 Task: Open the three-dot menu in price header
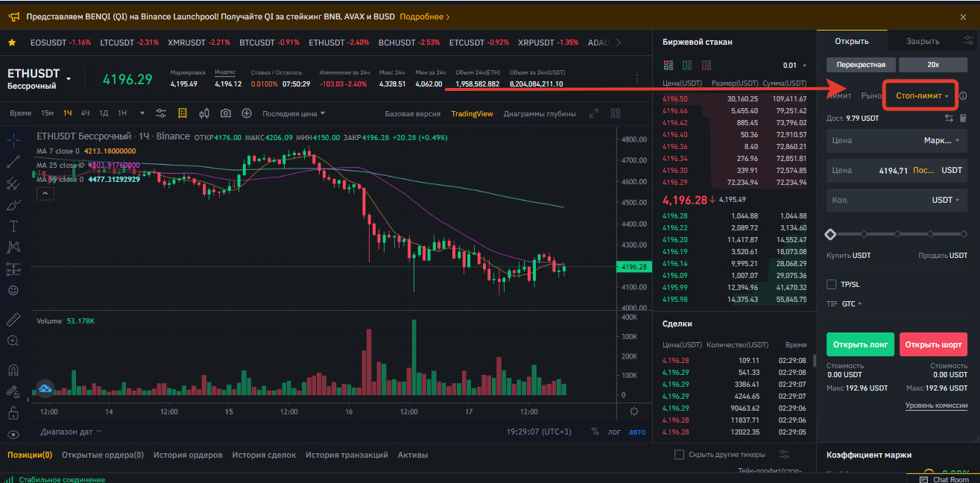tap(636, 78)
